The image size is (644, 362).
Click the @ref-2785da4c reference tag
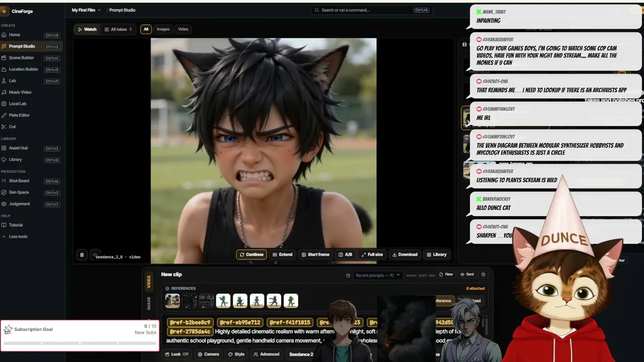tap(190, 332)
